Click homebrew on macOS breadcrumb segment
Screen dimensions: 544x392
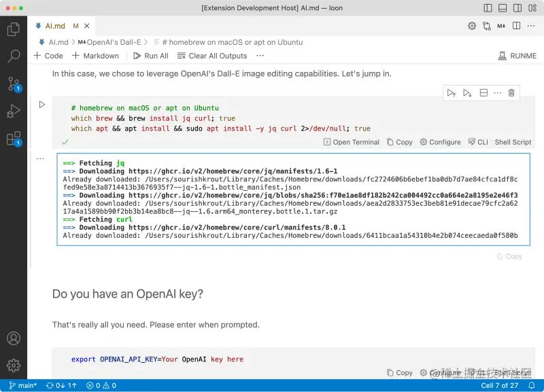(232, 42)
